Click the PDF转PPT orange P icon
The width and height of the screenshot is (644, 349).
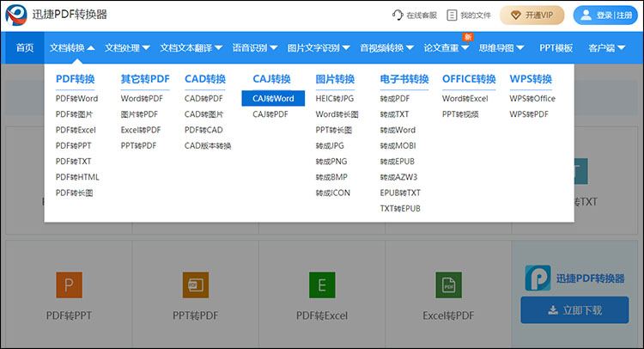(x=69, y=285)
